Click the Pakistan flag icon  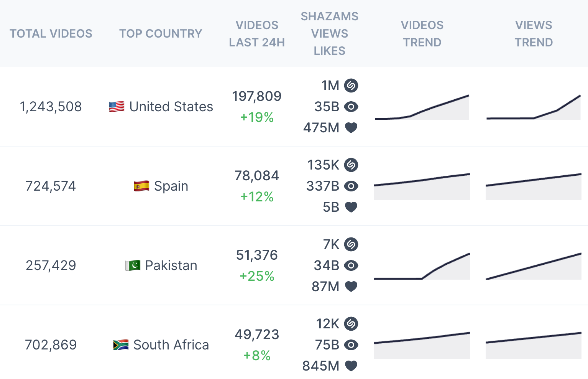[x=133, y=265]
